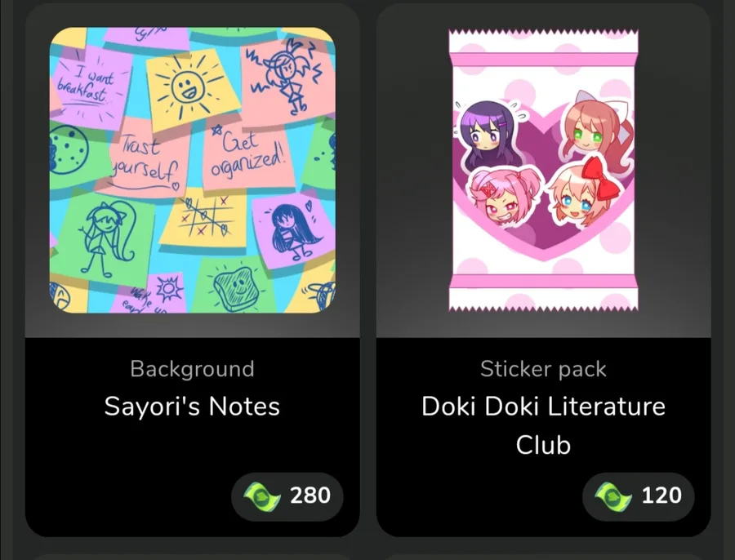
Task: Open the Sayori's Notes background thumbnail
Action: tap(192, 170)
